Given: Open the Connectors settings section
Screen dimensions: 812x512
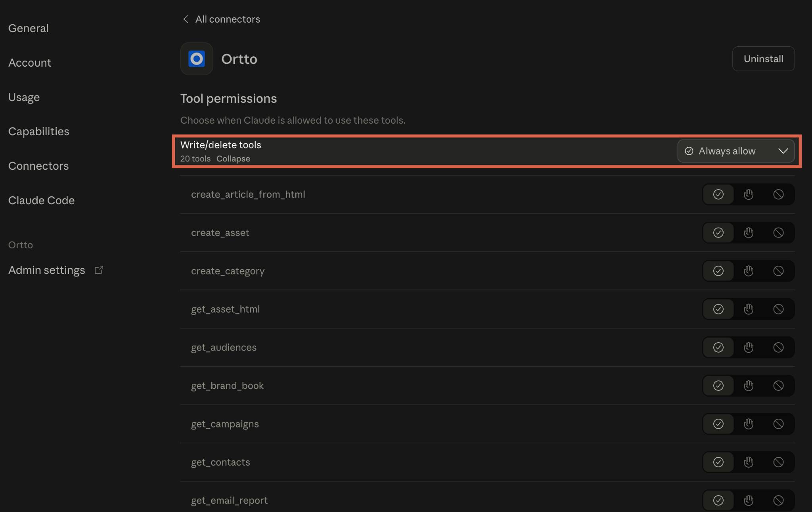Looking at the screenshot, I should coord(38,166).
